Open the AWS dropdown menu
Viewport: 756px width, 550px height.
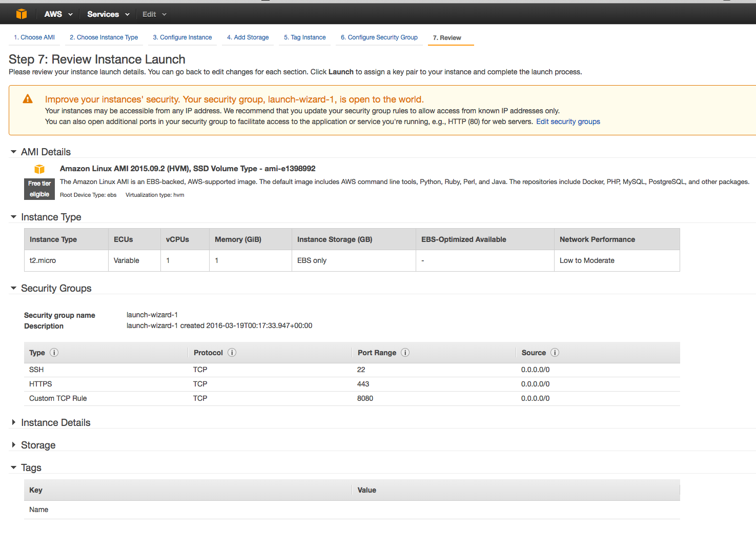[x=58, y=14]
